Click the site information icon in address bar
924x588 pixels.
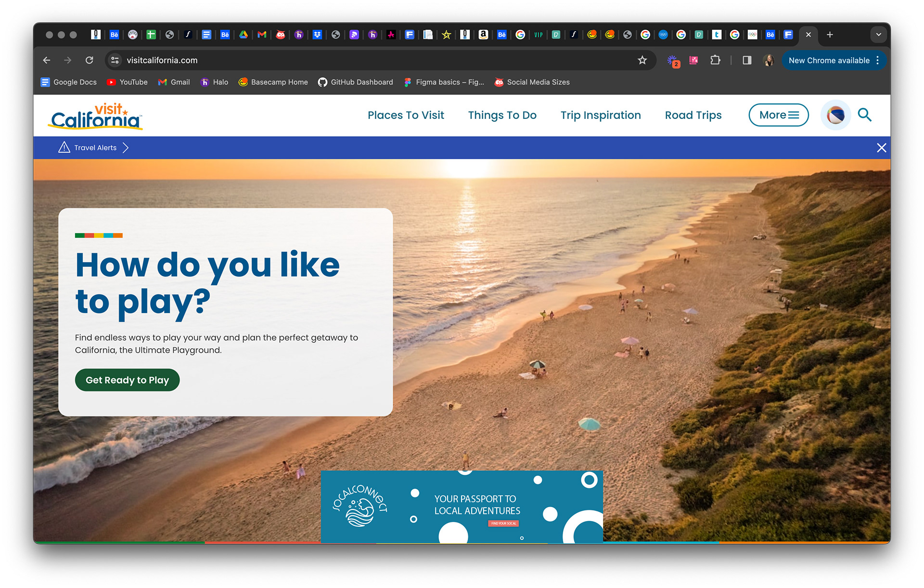click(x=115, y=60)
